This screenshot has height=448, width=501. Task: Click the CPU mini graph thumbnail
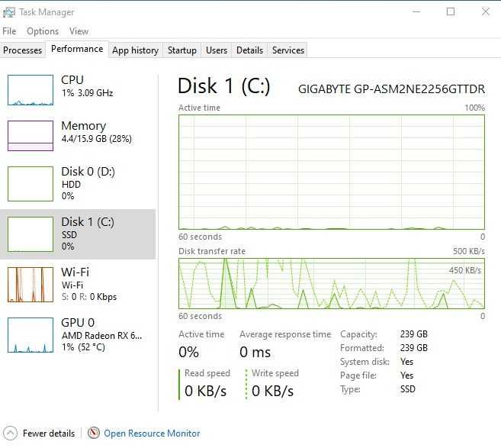(x=31, y=90)
